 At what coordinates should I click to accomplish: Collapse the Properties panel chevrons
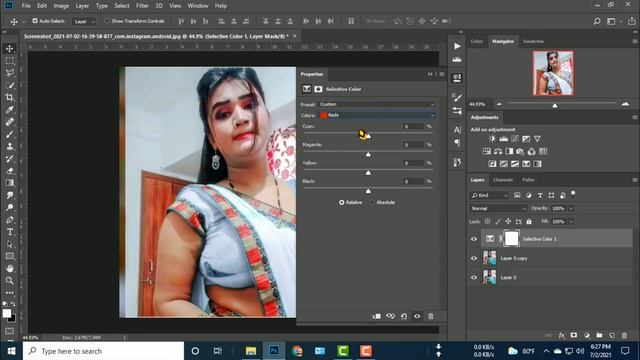(430, 74)
